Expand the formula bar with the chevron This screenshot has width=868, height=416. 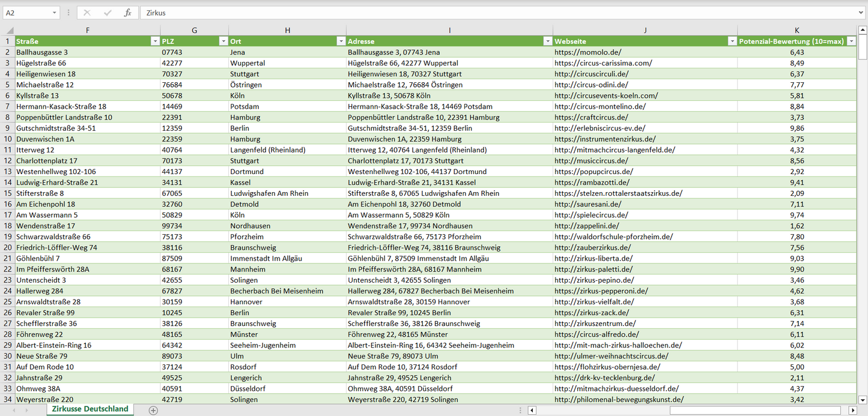pos(861,13)
